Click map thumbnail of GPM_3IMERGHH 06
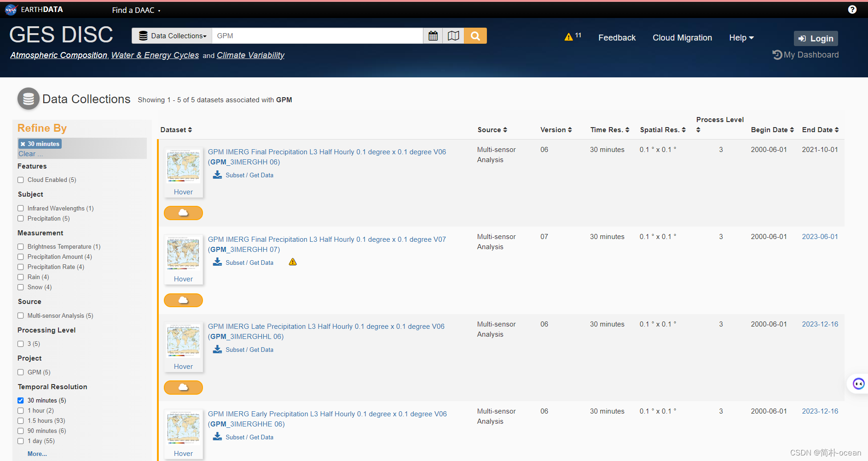The image size is (868, 461). 183,166
